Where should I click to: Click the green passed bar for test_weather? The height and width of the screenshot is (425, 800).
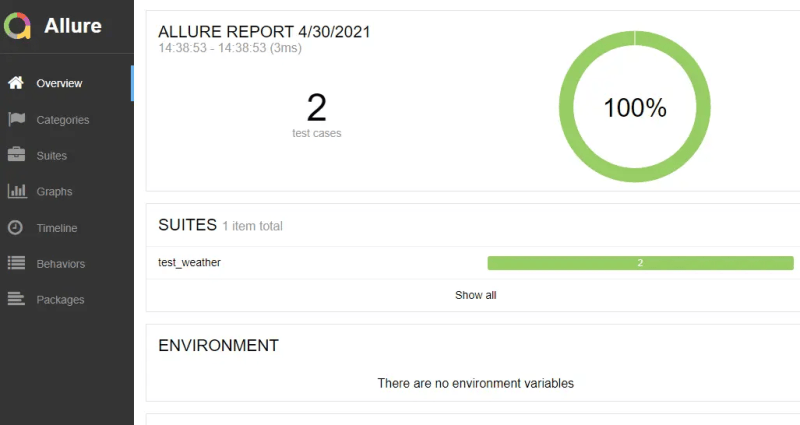(640, 263)
